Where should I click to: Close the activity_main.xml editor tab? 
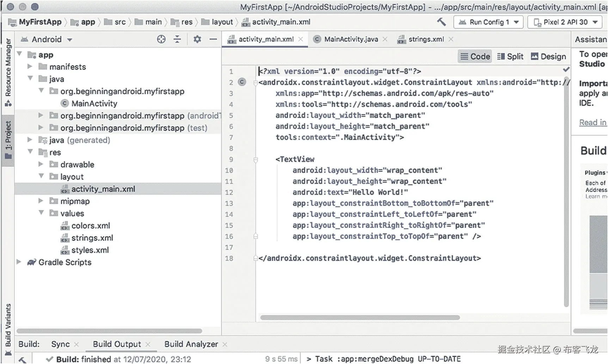pos(301,39)
